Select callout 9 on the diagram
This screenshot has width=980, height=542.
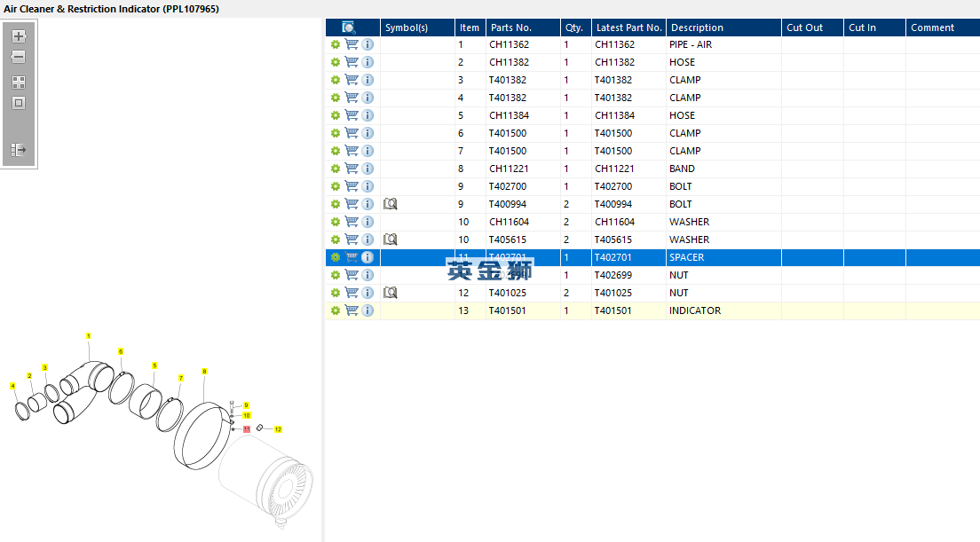(x=246, y=406)
